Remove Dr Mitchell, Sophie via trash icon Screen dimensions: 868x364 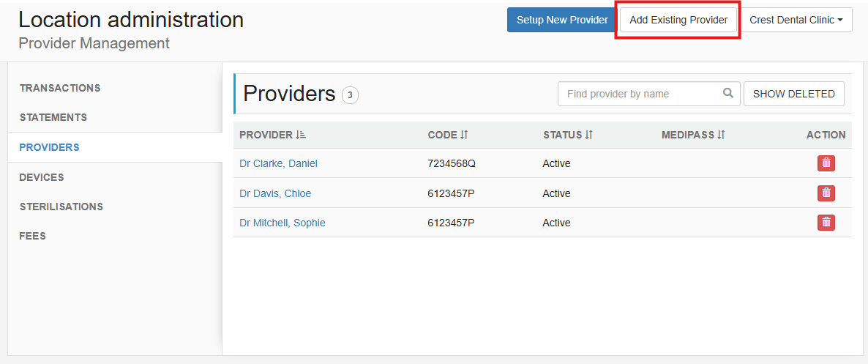click(x=826, y=223)
